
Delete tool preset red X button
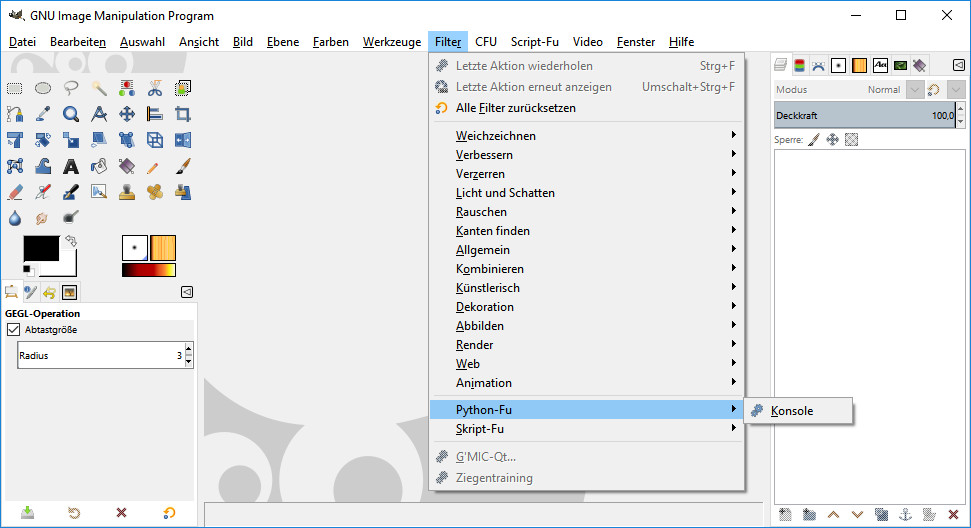121,513
